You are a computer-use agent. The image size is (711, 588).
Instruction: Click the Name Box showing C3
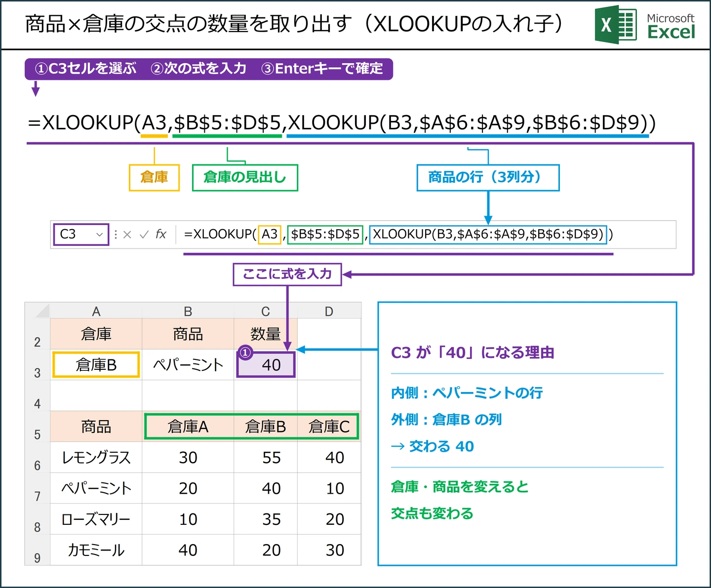click(x=80, y=235)
